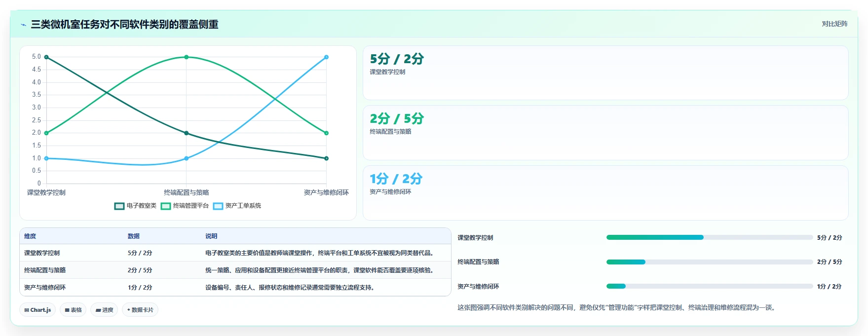Click the description starting 统一策略、应用和设备配置
Screen dimensions: 868x336
320,270
